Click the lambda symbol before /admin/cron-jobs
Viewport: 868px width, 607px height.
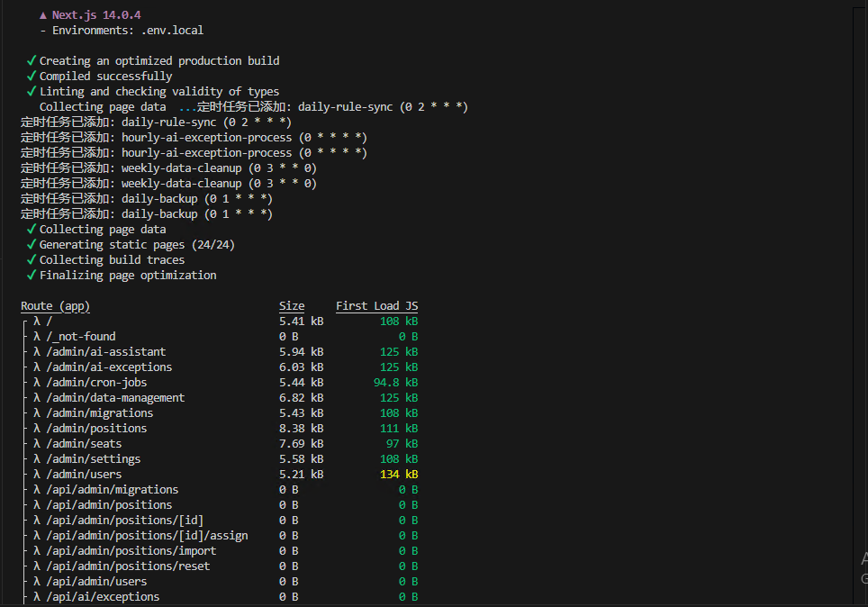click(x=37, y=383)
